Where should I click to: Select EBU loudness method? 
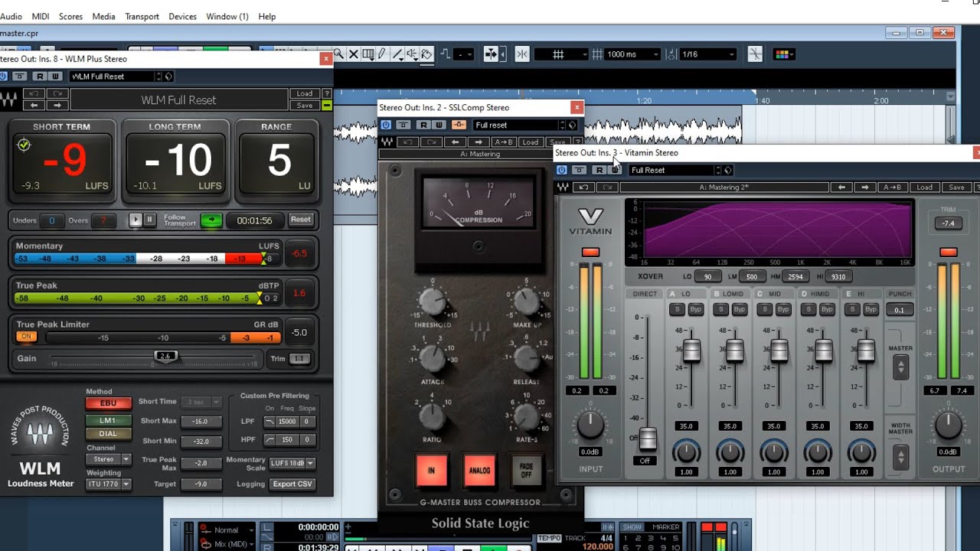point(108,403)
